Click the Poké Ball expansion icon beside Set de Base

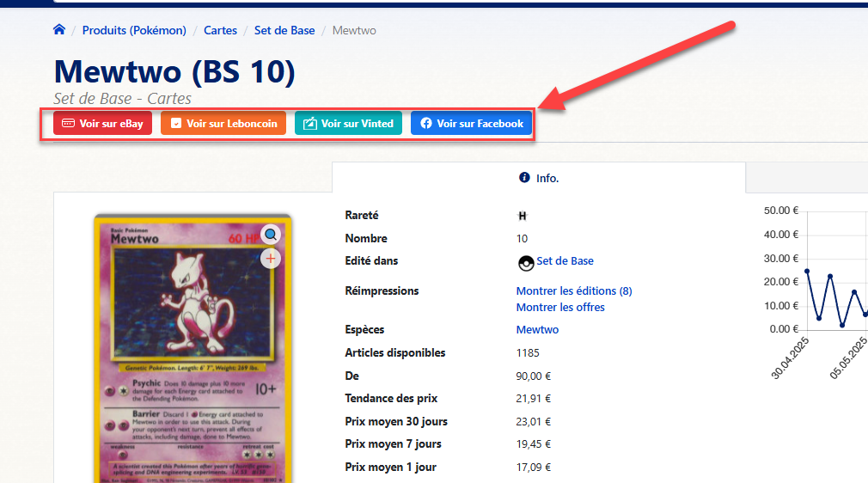pos(525,262)
